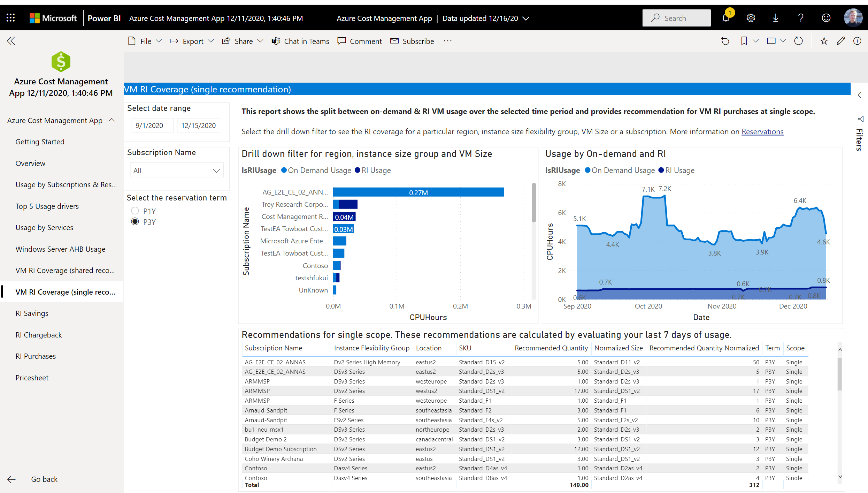Click the bookmark icon
The image size is (868, 493).
pyautogui.click(x=744, y=41)
